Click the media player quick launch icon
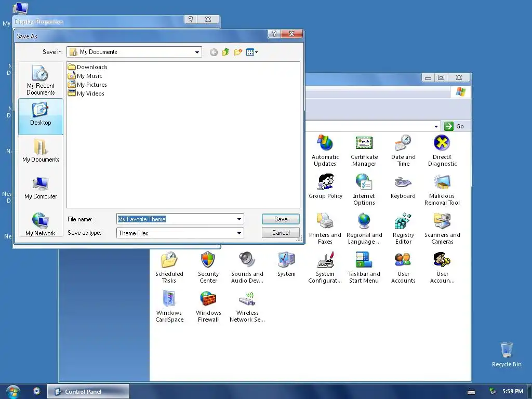This screenshot has height=399, width=532. pos(37,391)
